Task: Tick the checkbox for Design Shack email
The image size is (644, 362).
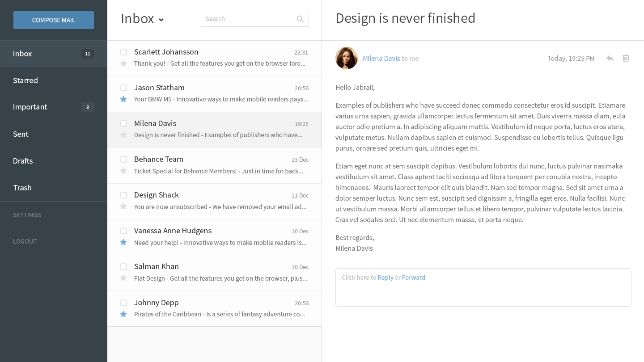Action: (x=124, y=195)
